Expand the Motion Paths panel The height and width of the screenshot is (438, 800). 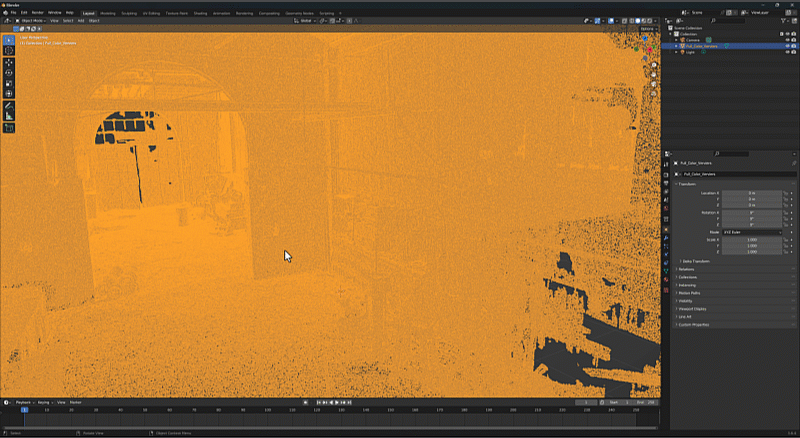[689, 293]
